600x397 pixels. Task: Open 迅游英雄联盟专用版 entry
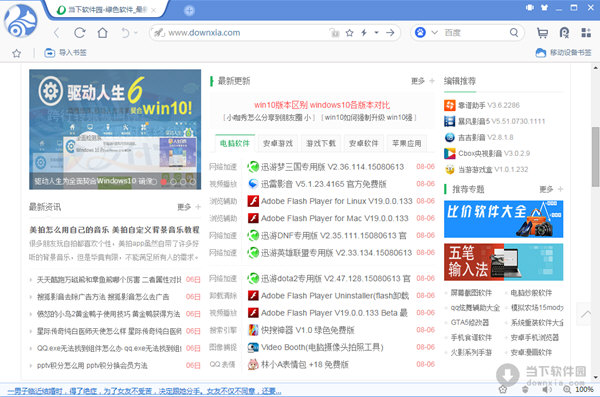coord(336,253)
